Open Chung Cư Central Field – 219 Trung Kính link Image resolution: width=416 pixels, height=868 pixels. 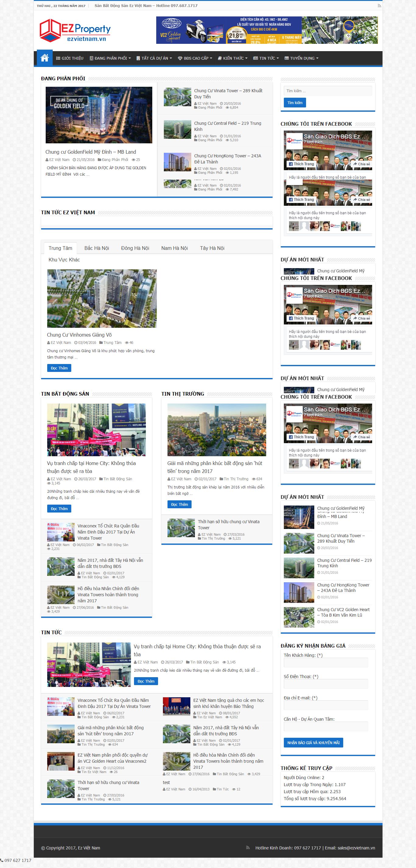227,126
